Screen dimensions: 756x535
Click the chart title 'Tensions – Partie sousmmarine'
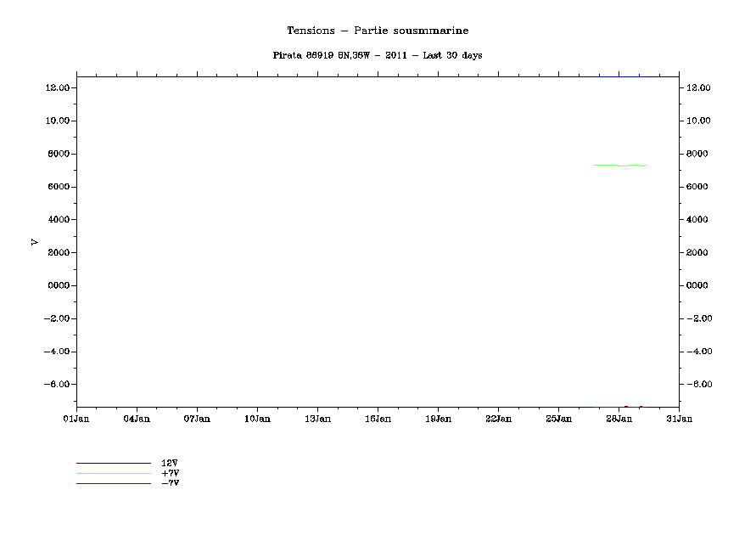pyautogui.click(x=378, y=31)
